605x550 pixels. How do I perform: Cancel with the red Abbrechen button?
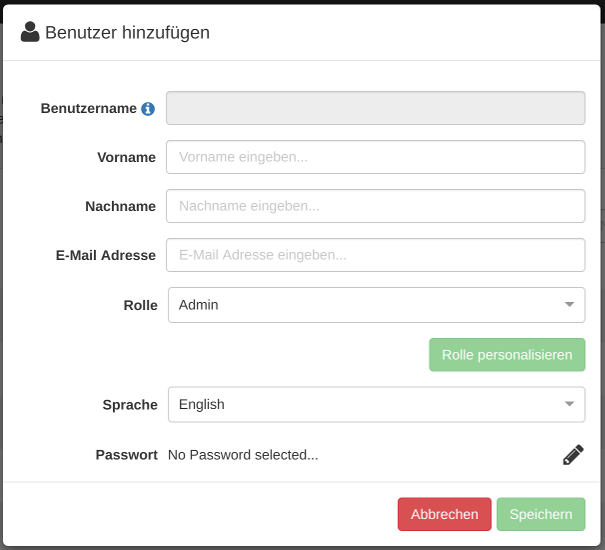coord(444,515)
